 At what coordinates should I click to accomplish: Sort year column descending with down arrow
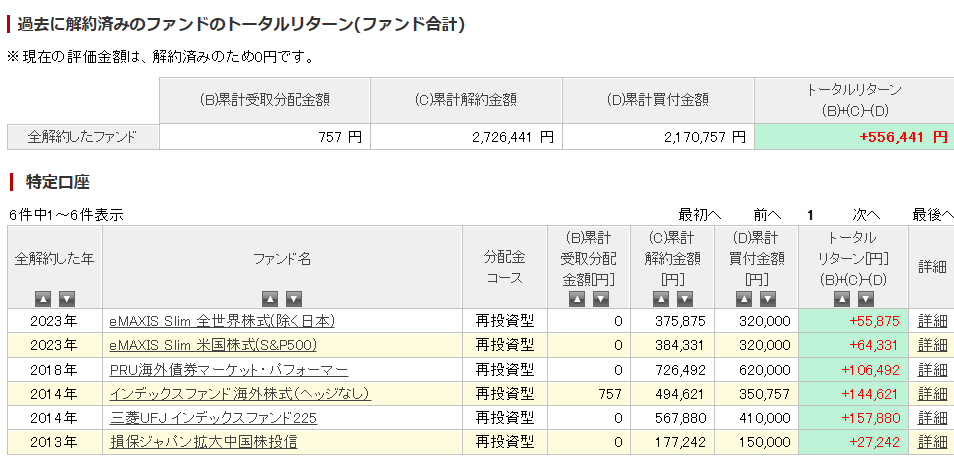point(67,298)
